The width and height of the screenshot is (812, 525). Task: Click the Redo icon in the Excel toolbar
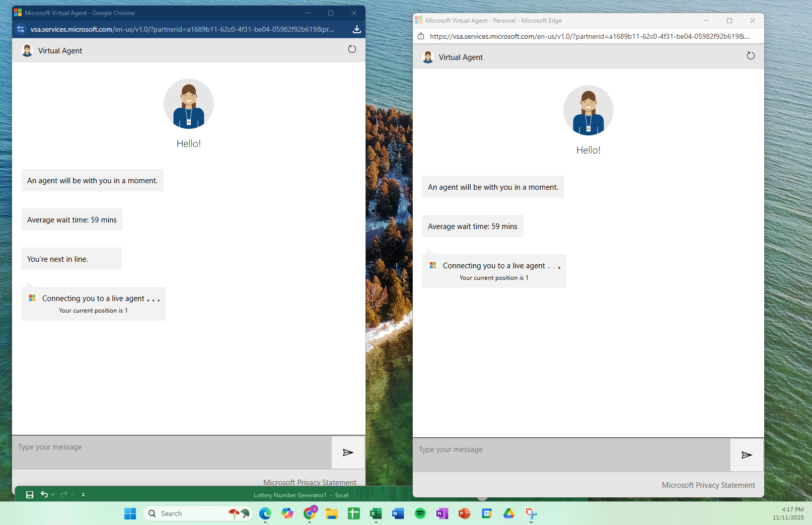[x=63, y=495]
